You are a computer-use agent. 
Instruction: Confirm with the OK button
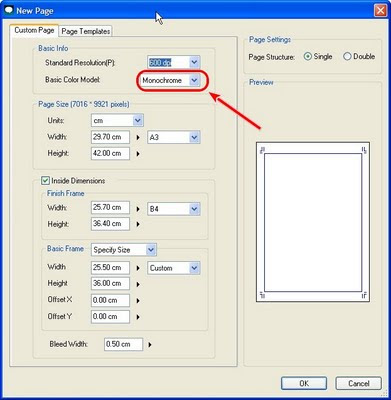pyautogui.click(x=304, y=383)
